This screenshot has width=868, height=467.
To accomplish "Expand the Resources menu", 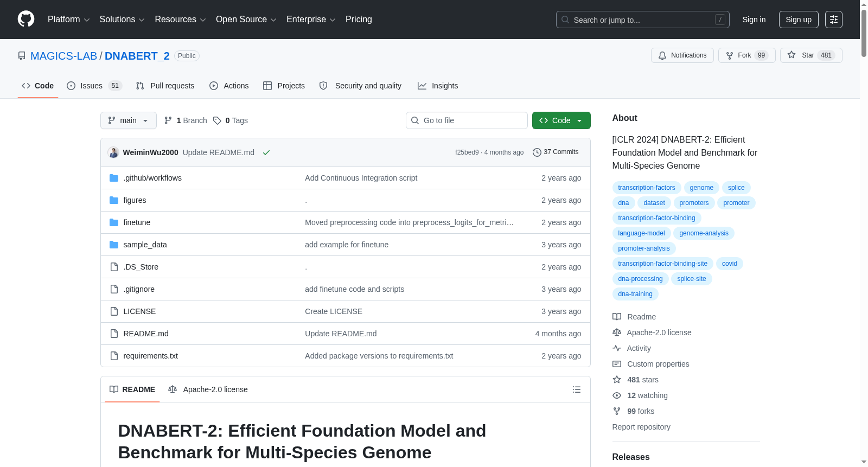I will [x=180, y=20].
